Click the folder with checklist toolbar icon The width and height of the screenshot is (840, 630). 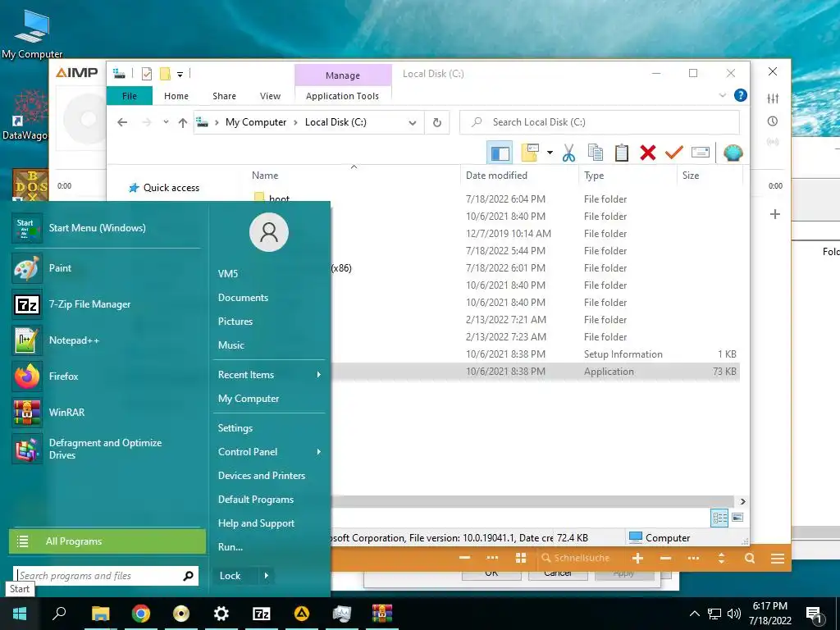pos(530,153)
